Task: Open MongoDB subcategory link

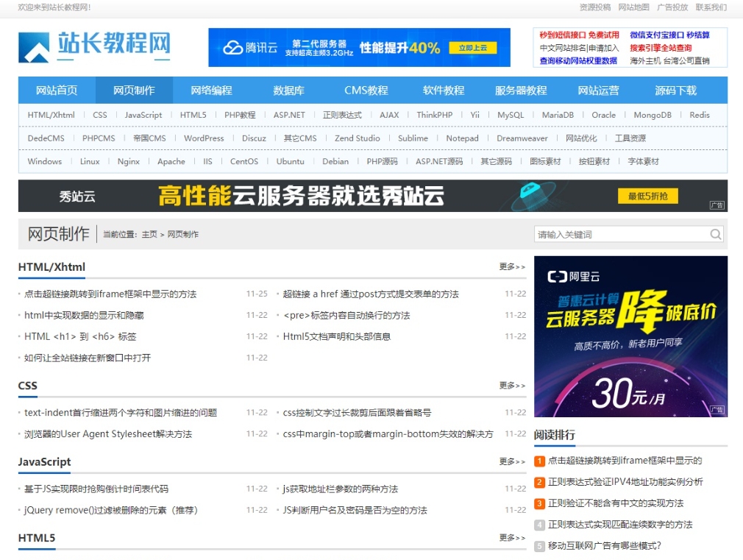Action: click(x=653, y=115)
